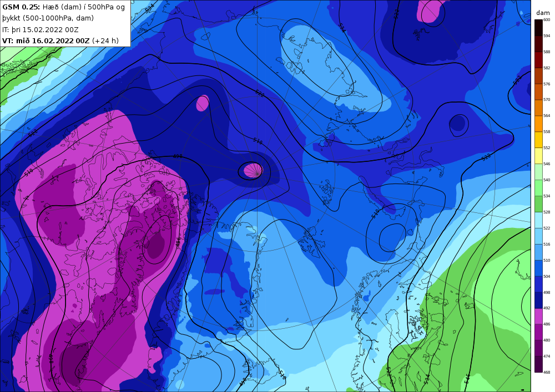Viewport: 555px width, 392px height.
Task: Select the orange 564–570 colorbar swatch
Action: (x=538, y=108)
